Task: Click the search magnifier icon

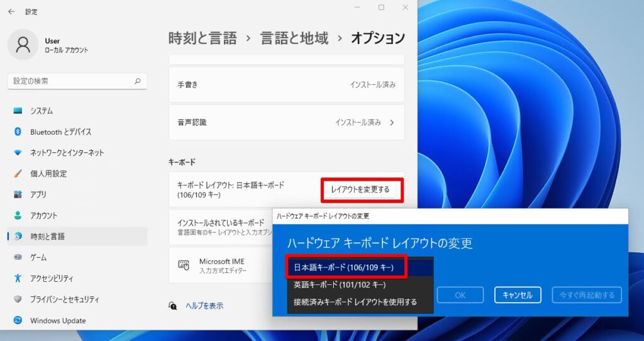Action: tap(138, 81)
